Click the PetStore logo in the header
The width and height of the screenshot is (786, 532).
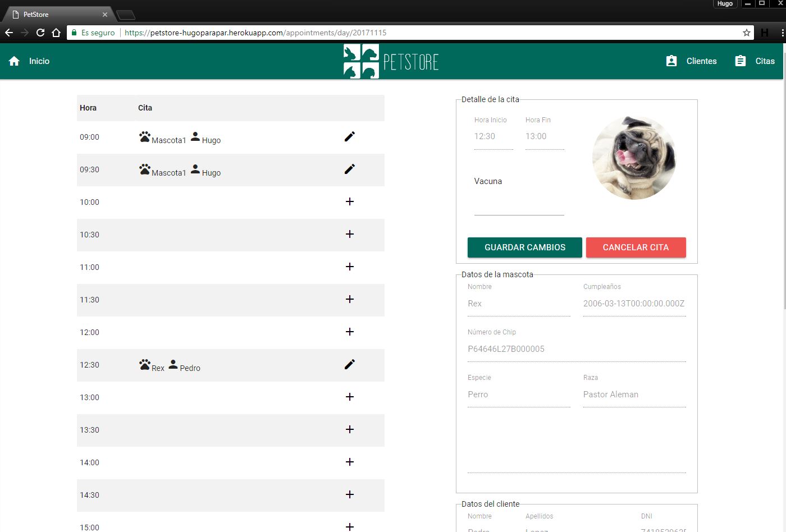pos(391,61)
